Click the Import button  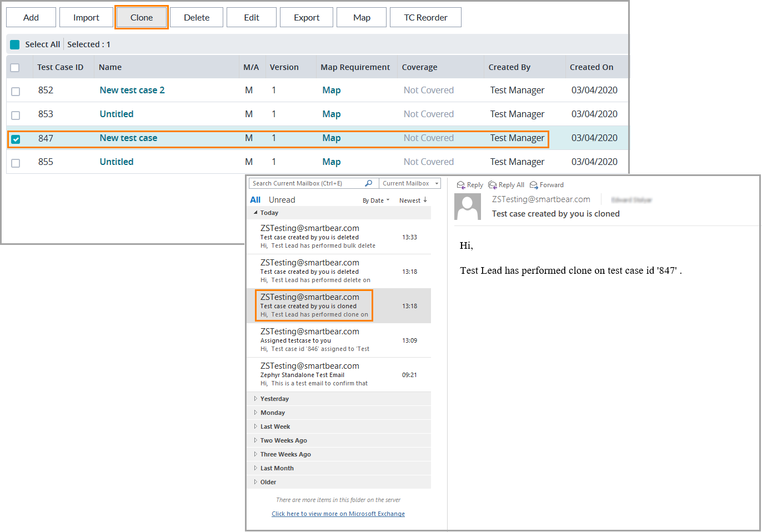86,17
